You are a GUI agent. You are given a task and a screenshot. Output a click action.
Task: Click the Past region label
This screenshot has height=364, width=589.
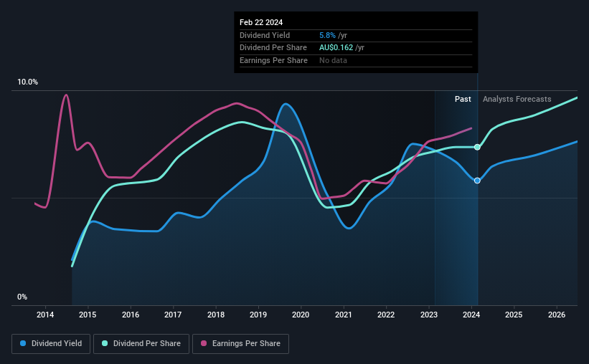click(463, 99)
